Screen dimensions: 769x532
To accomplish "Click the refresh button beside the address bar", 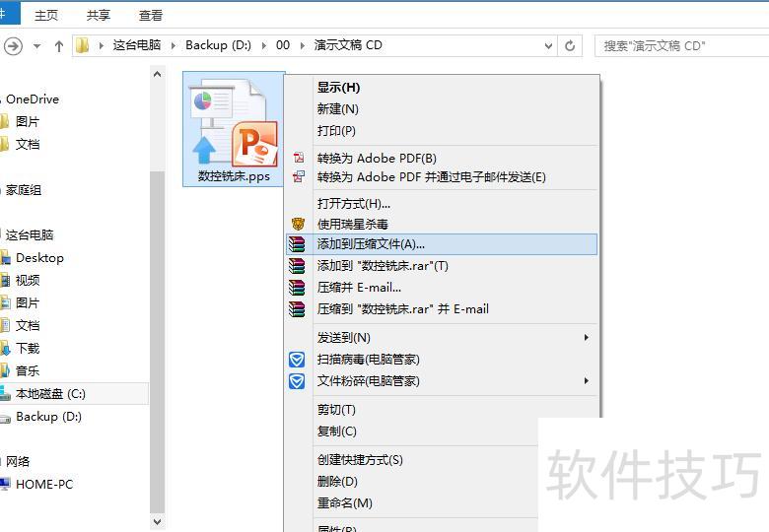I will 570,45.
